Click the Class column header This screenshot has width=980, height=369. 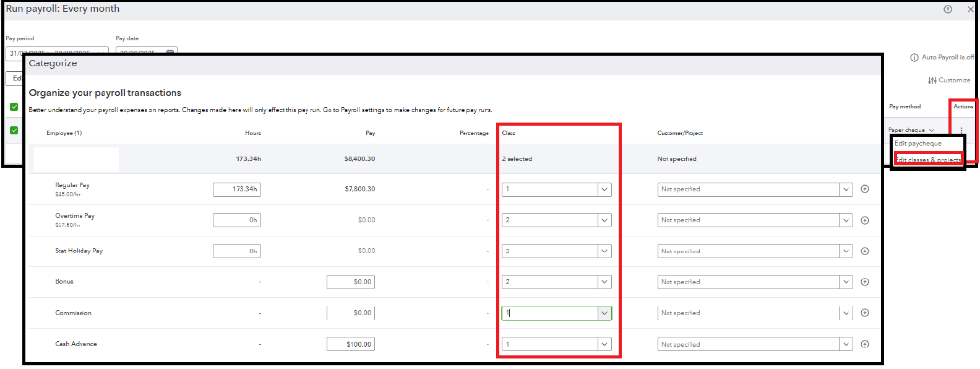(509, 133)
